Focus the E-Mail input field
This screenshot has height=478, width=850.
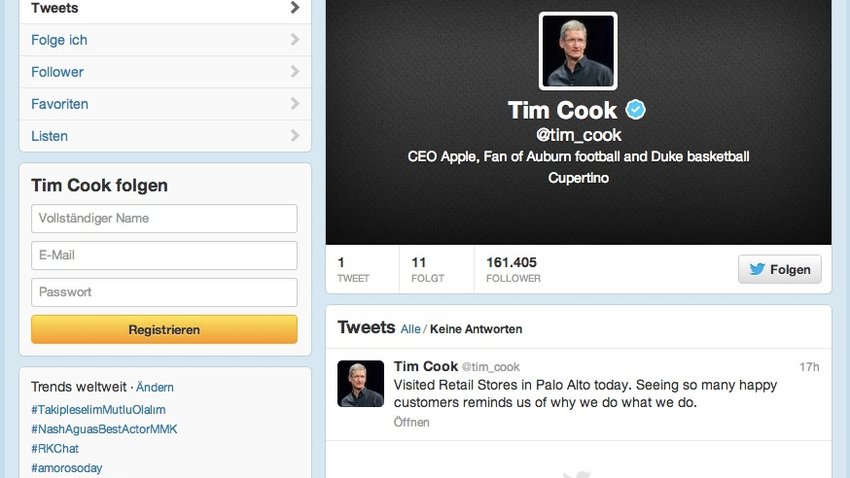[x=164, y=255]
